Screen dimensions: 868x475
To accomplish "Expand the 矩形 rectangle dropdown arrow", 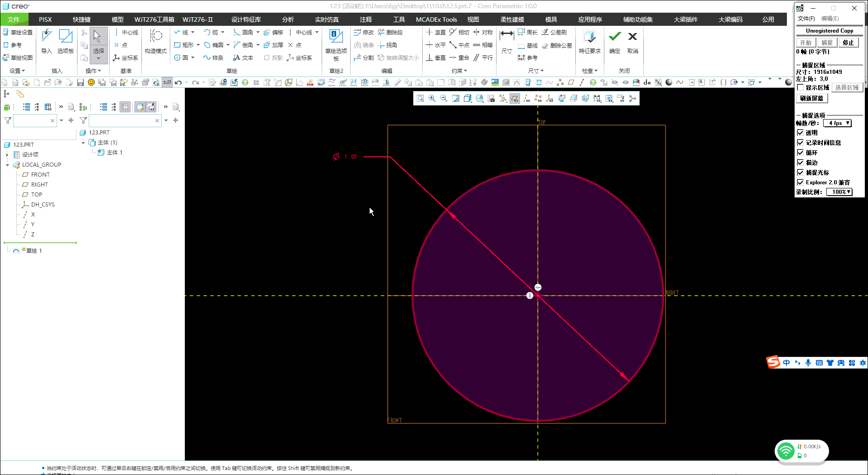I will click(x=198, y=45).
